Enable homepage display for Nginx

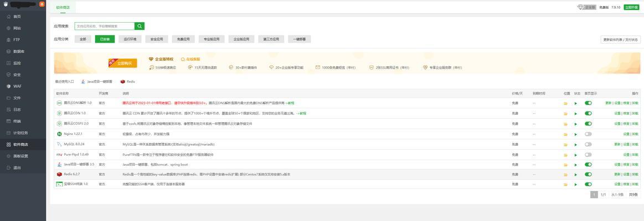(x=588, y=134)
